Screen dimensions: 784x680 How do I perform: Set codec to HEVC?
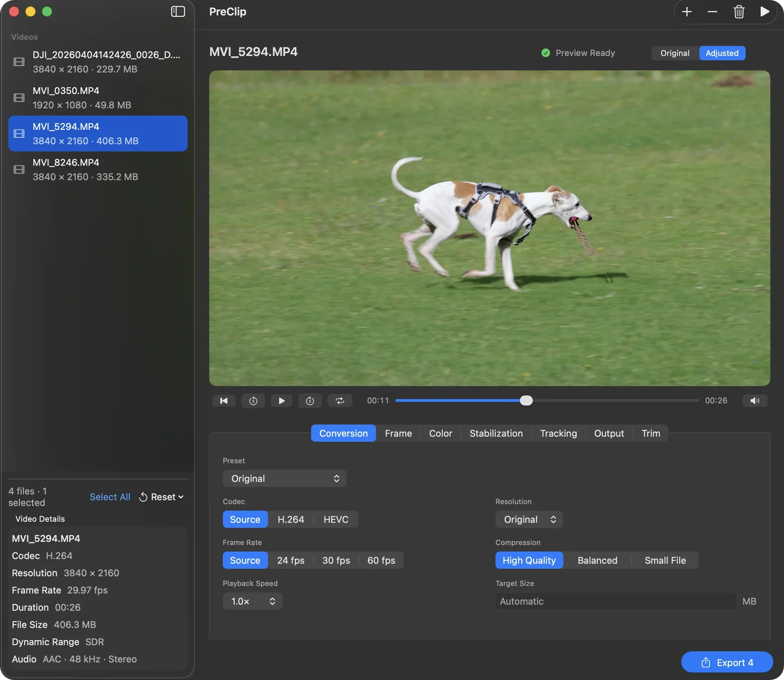pos(336,519)
